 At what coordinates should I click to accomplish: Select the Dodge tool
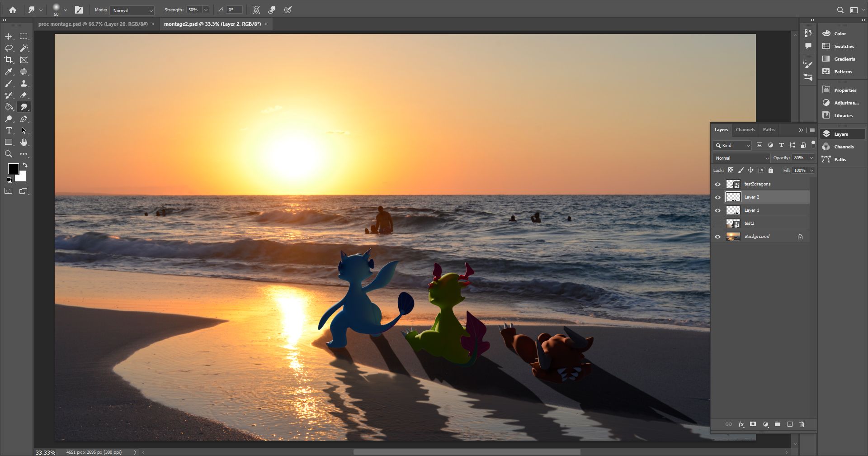[x=9, y=119]
